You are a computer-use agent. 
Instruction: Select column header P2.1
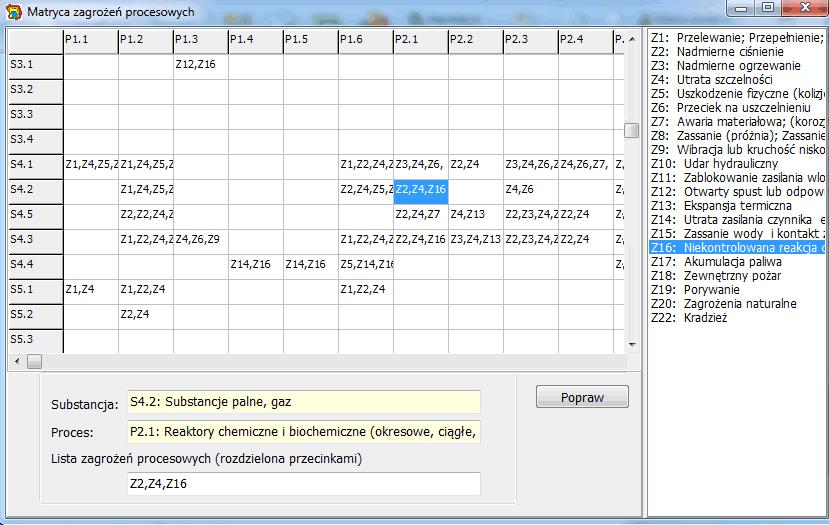421,42
